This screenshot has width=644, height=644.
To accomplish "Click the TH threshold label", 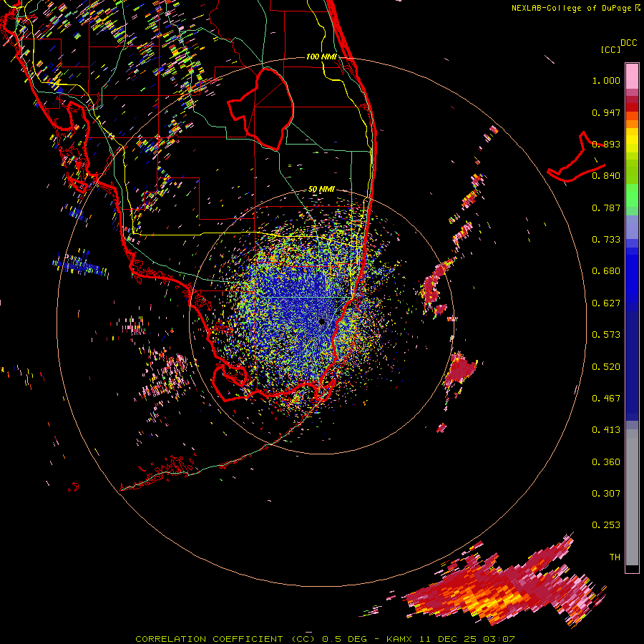I will pos(615,557).
